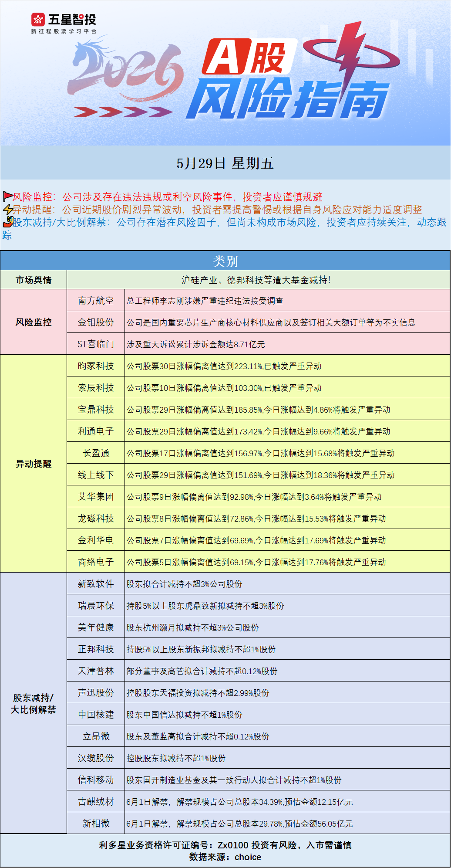Click the 2026 horse emblem in banner
Image resolution: width=451 pixels, height=868 pixels.
coord(126,70)
